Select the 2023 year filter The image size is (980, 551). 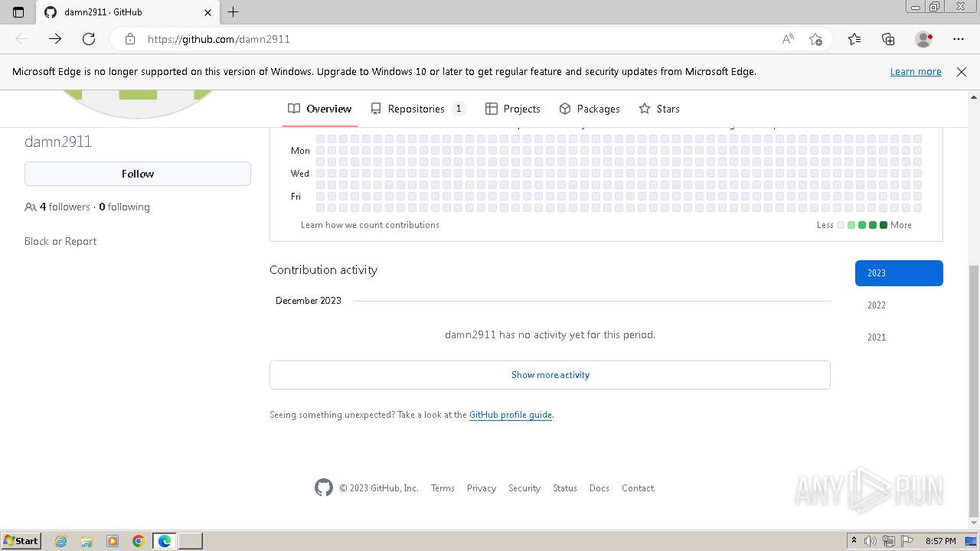899,273
